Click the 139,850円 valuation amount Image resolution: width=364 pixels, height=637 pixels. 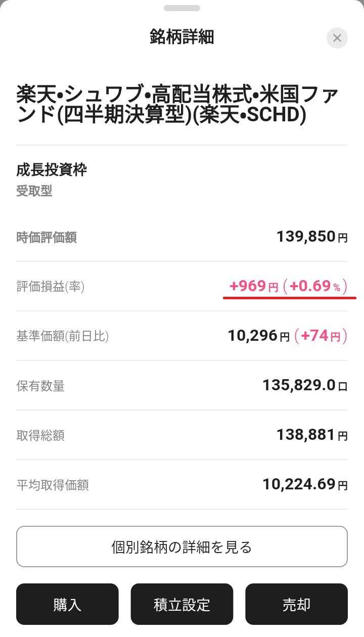tap(312, 237)
